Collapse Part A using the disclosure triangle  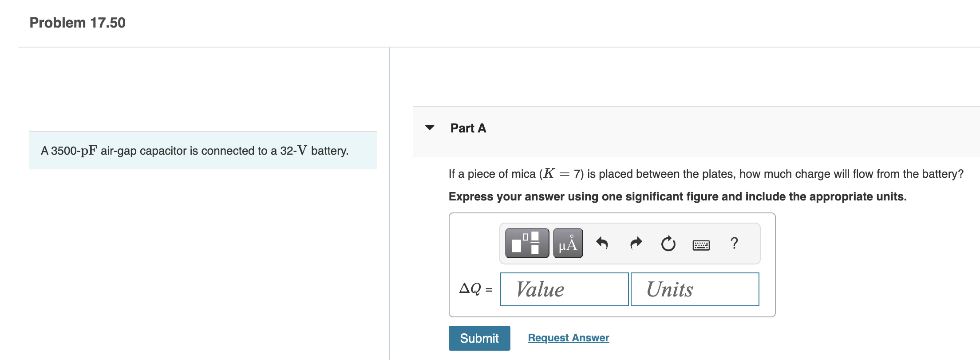coord(430,128)
